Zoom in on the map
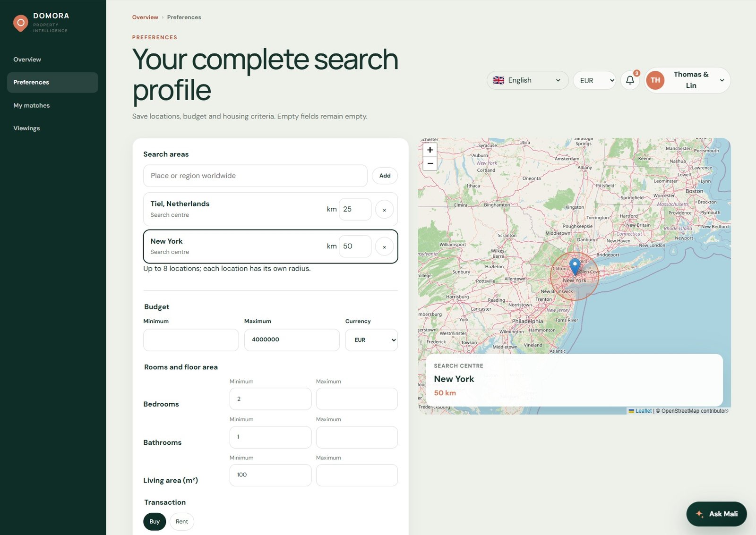Image resolution: width=756 pixels, height=535 pixels. [430, 150]
